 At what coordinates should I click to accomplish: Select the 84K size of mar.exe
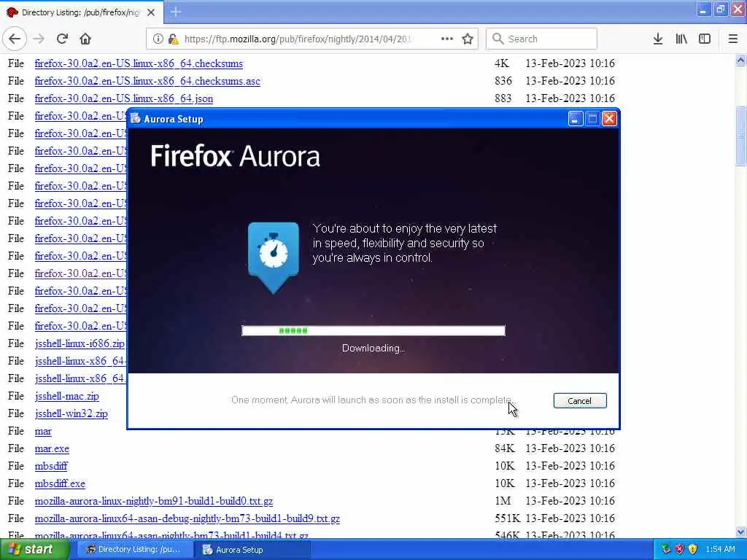tap(505, 448)
